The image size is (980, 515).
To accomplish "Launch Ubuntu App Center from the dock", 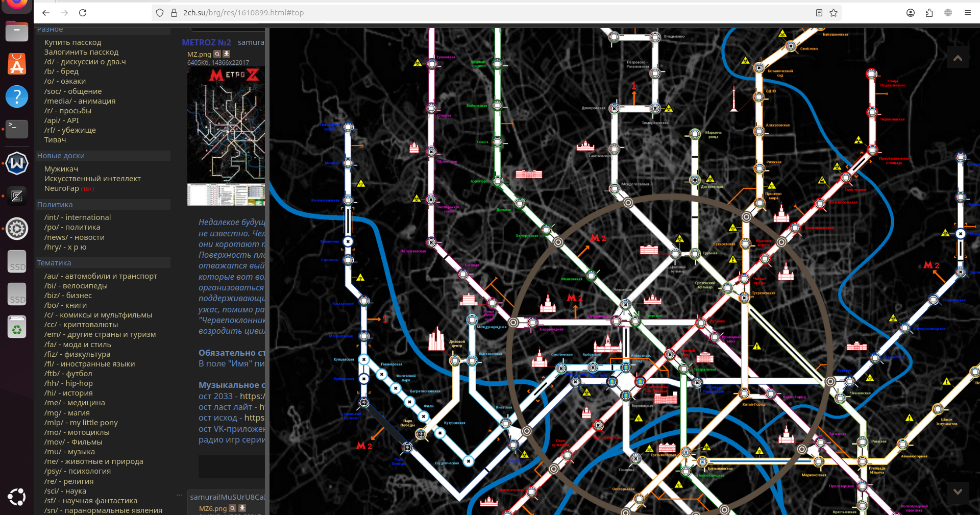I will tap(17, 64).
